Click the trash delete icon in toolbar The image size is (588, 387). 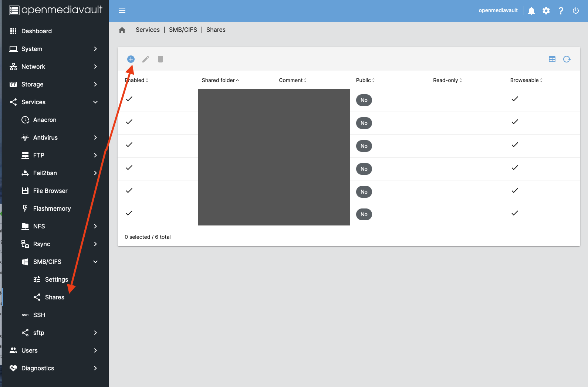160,59
